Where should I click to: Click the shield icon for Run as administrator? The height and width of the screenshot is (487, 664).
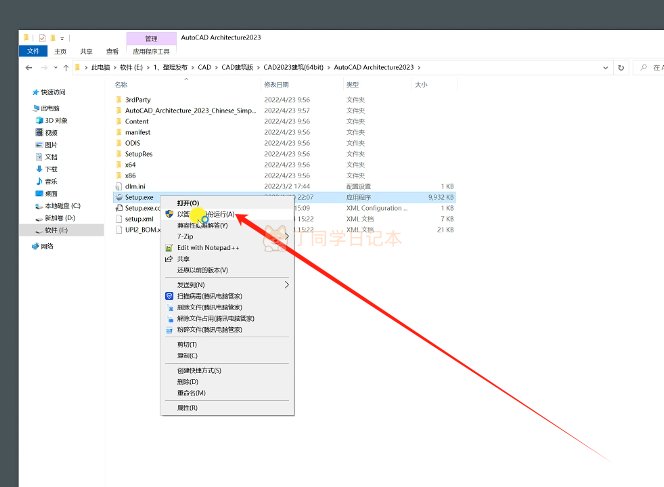pyautogui.click(x=169, y=214)
